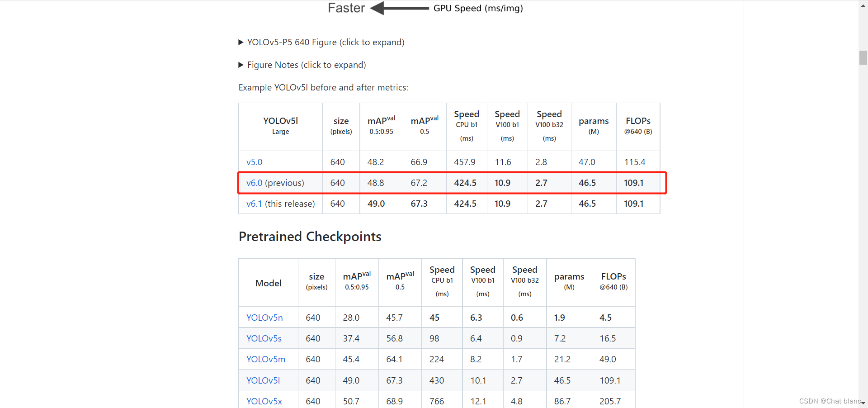
Task: Select the Pretrained Checkpoints heading
Action: coord(310,237)
